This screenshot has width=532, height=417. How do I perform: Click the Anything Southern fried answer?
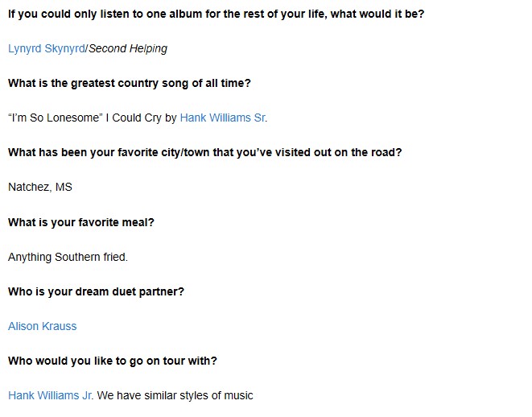[68, 257]
